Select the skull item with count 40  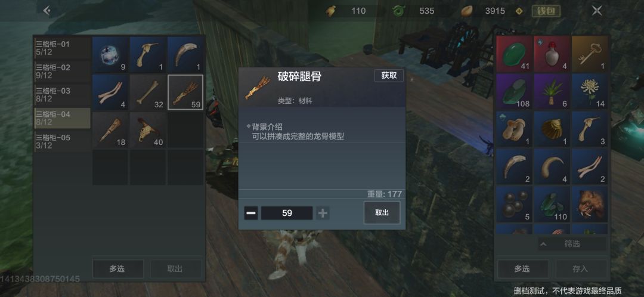pos(148,130)
